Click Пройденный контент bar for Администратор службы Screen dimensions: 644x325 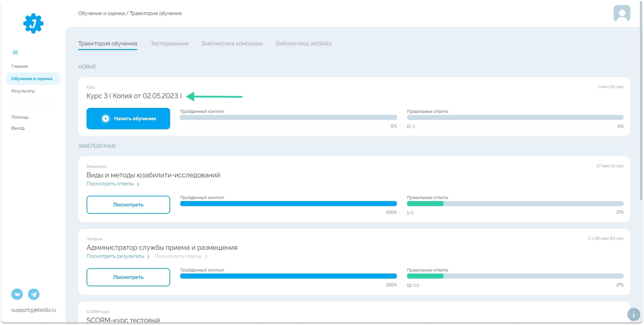pos(289,276)
